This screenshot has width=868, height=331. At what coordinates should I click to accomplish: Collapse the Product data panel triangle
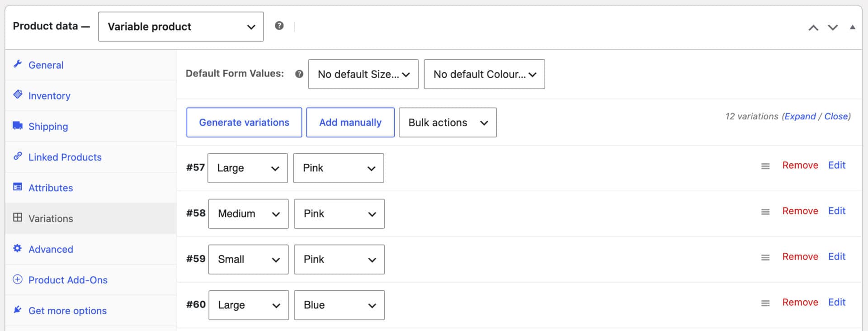point(852,27)
